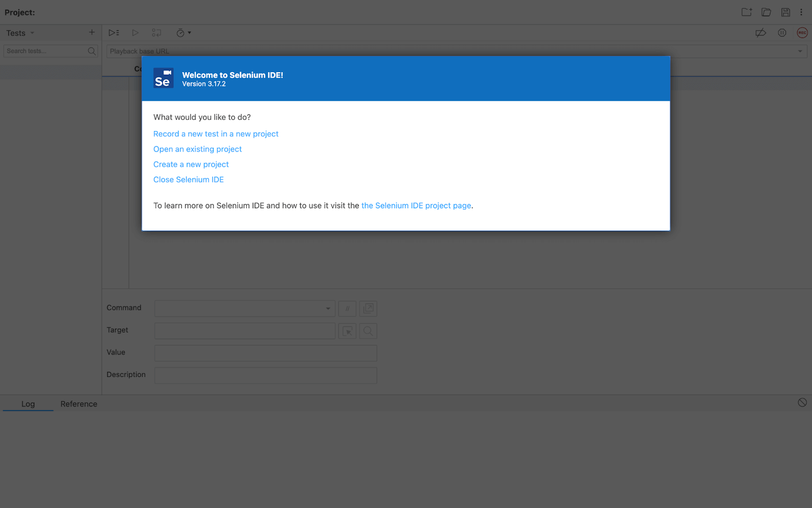Open the Selenium IDE project page link

[416, 206]
